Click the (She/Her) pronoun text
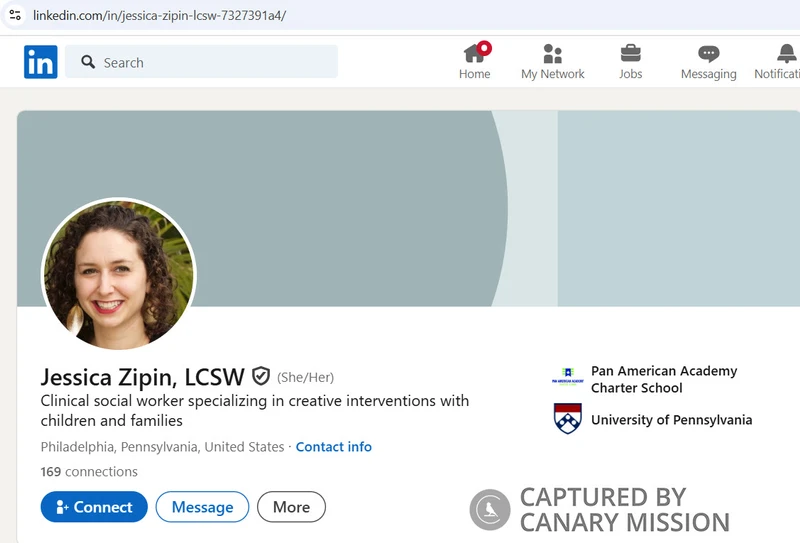This screenshot has height=543, width=800. [x=306, y=377]
